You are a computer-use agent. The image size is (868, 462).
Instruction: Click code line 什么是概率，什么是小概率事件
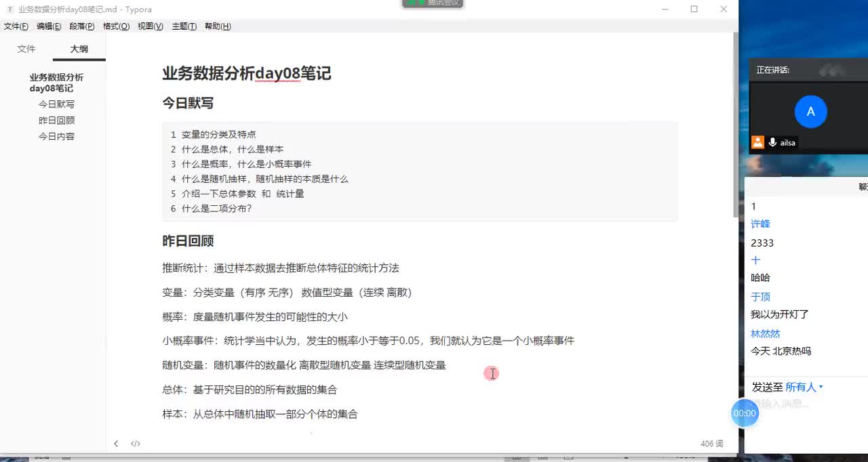[x=247, y=164]
